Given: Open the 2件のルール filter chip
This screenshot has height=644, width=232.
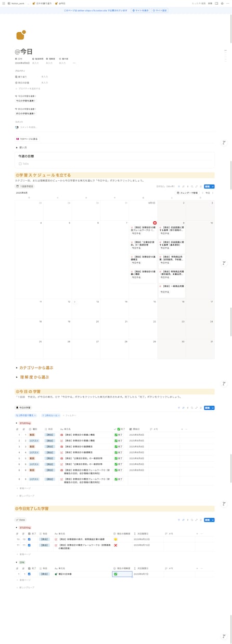Looking at the screenshot, I should point(51,415).
